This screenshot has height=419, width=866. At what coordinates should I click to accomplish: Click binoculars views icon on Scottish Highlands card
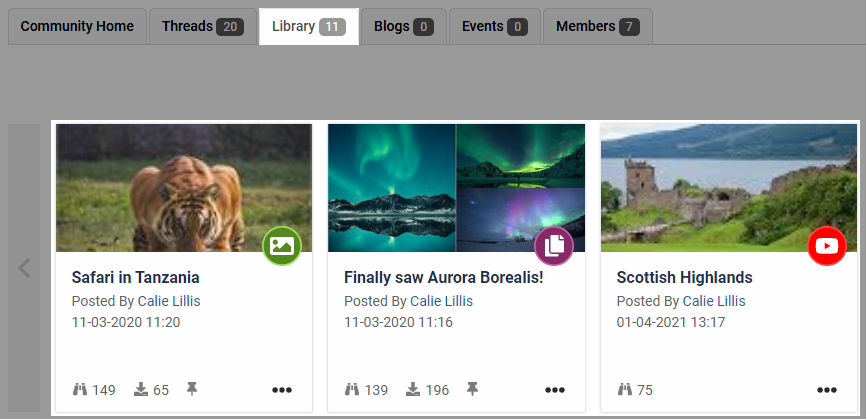[x=625, y=390]
